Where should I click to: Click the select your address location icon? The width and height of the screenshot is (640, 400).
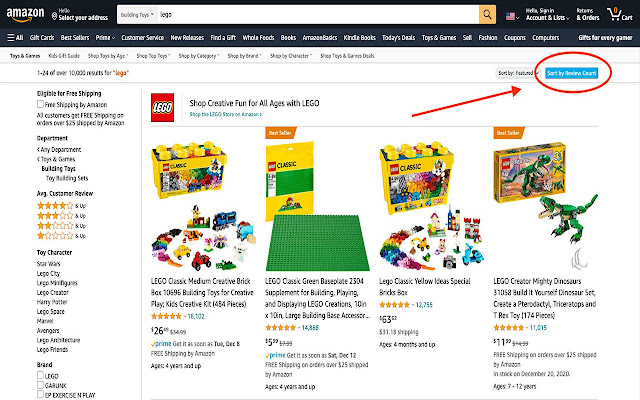coord(54,17)
